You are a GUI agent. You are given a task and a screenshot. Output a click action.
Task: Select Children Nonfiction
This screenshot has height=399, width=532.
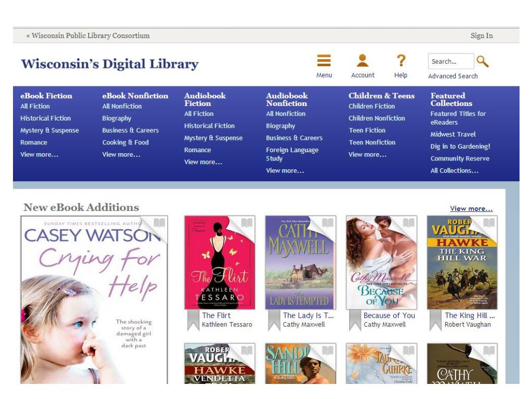click(377, 118)
